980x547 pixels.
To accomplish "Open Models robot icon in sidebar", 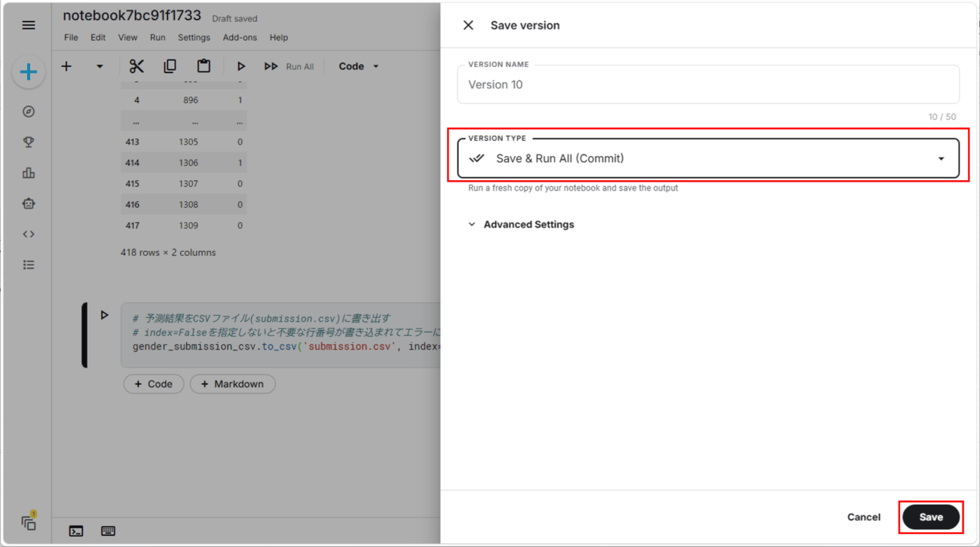I will coord(29,203).
